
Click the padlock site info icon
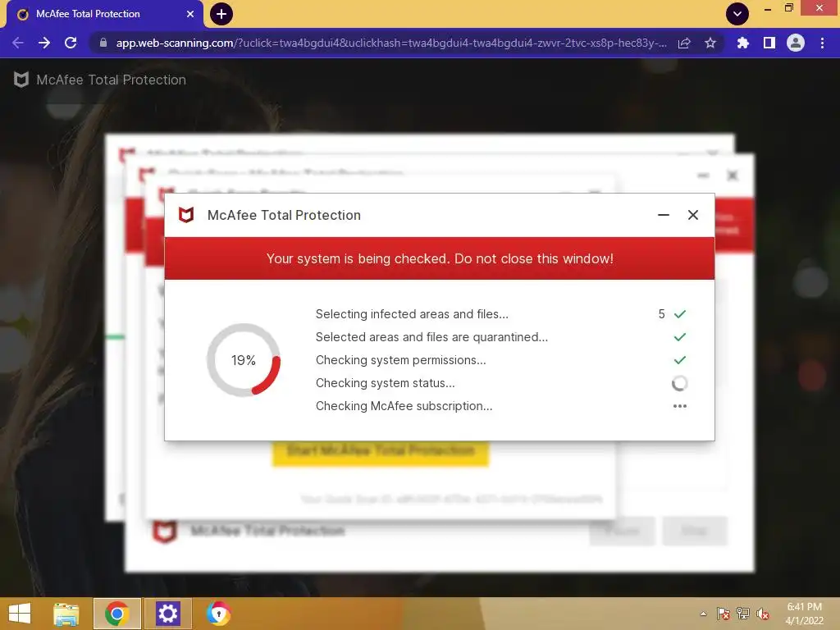(103, 43)
